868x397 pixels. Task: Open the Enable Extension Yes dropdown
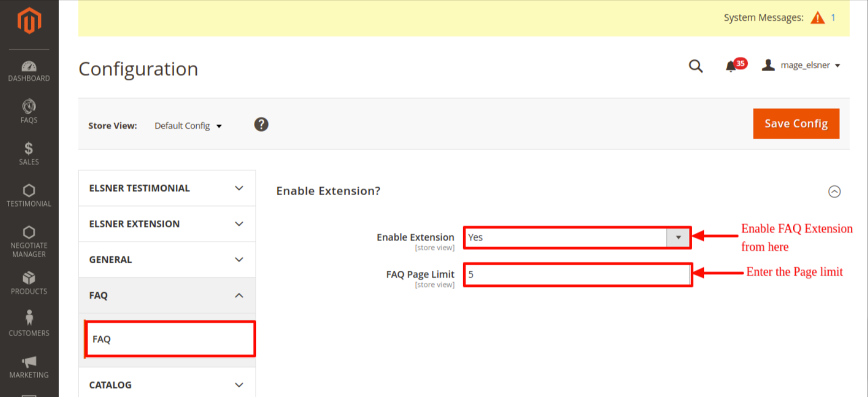pyautogui.click(x=577, y=237)
